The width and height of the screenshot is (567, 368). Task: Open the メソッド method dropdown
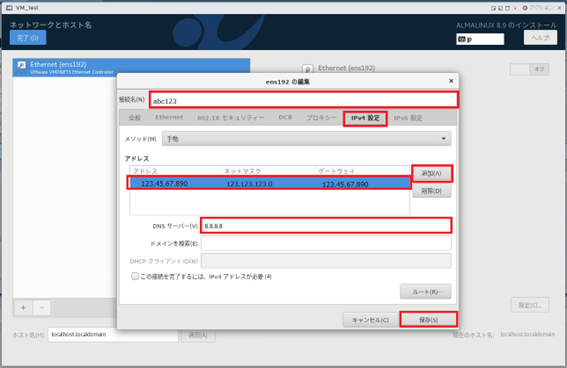point(306,139)
